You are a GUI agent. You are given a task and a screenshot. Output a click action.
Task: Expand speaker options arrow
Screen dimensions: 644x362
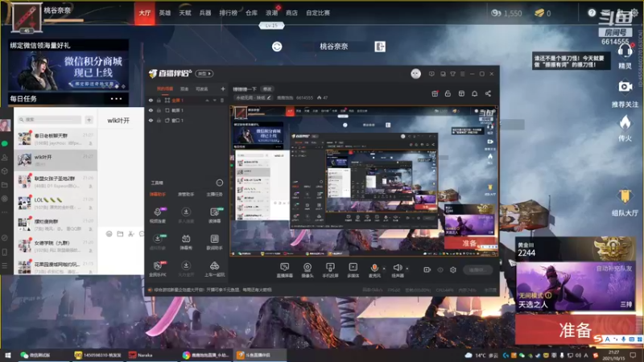coord(407,269)
